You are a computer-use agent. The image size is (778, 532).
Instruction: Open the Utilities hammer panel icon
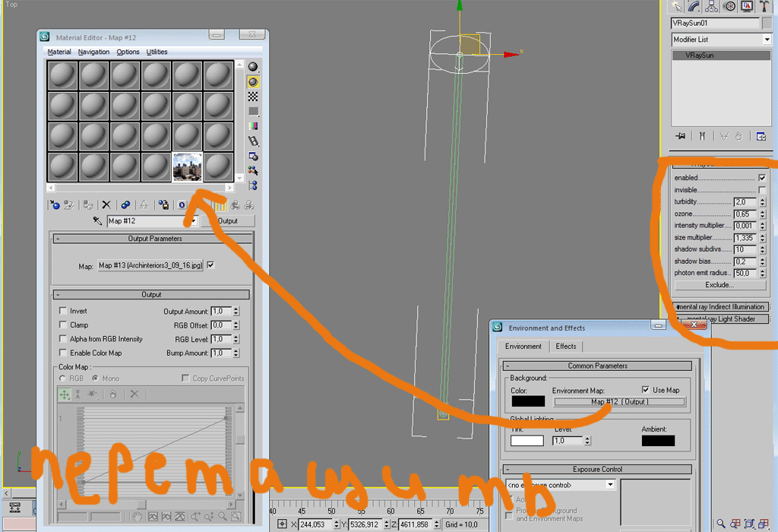coord(764,6)
